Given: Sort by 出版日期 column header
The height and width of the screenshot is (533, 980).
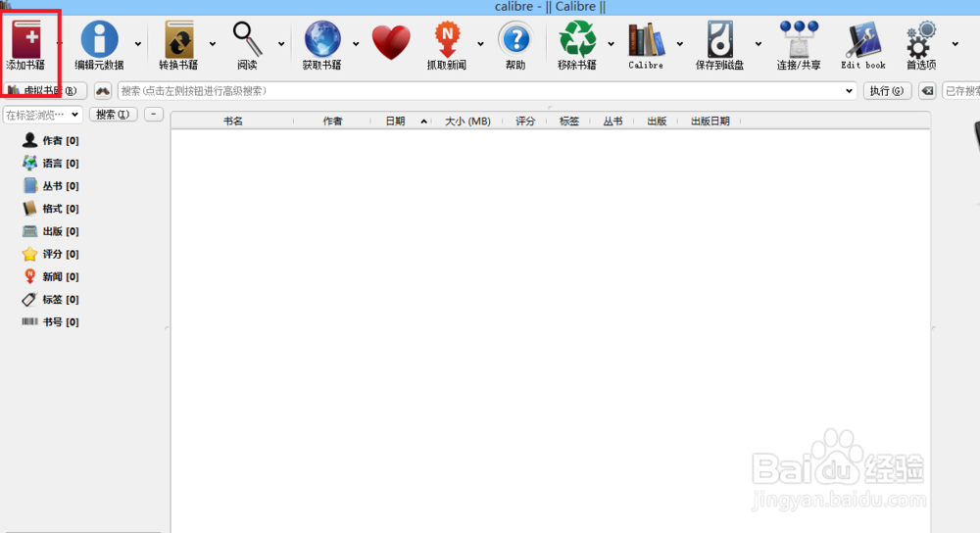Looking at the screenshot, I should pos(710,121).
